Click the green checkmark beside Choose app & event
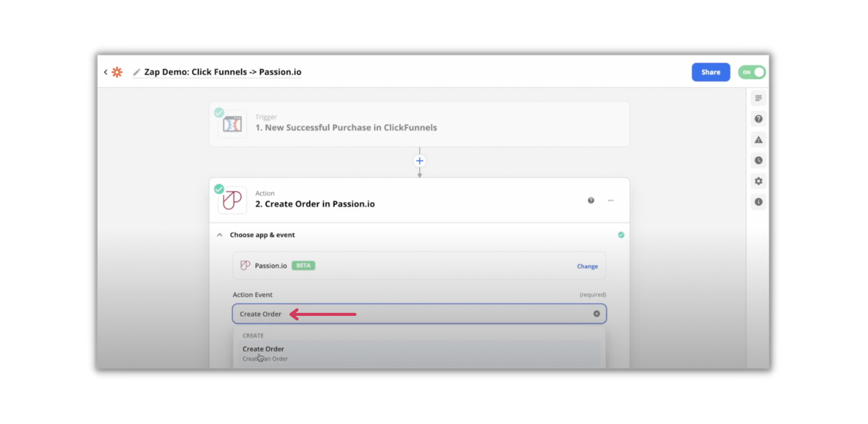The height and width of the screenshot is (424, 868). pos(621,234)
